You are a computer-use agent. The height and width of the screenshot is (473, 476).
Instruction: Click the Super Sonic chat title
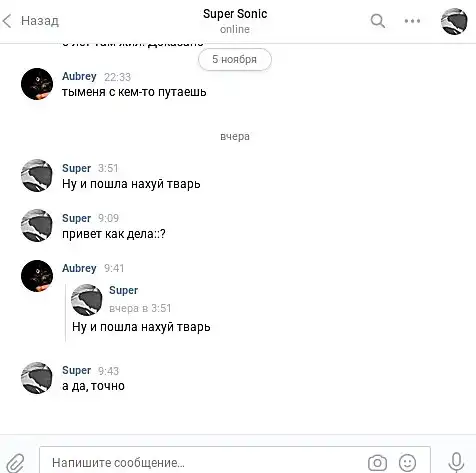tap(235, 14)
